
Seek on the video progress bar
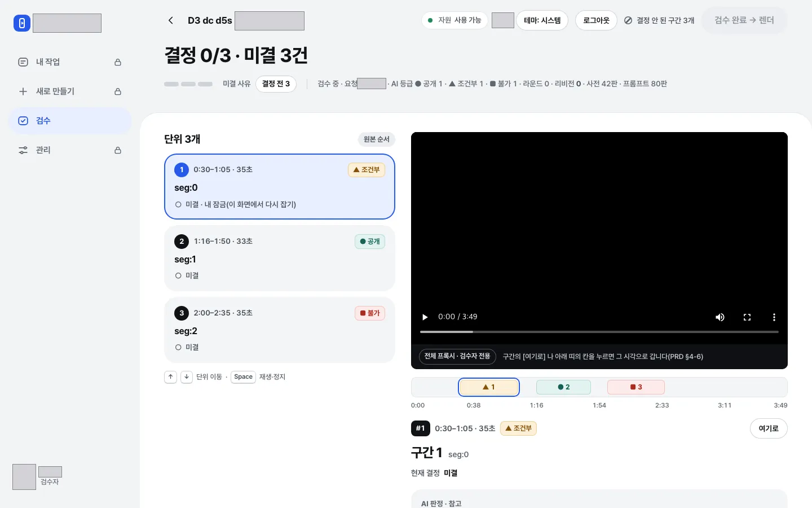(599, 332)
